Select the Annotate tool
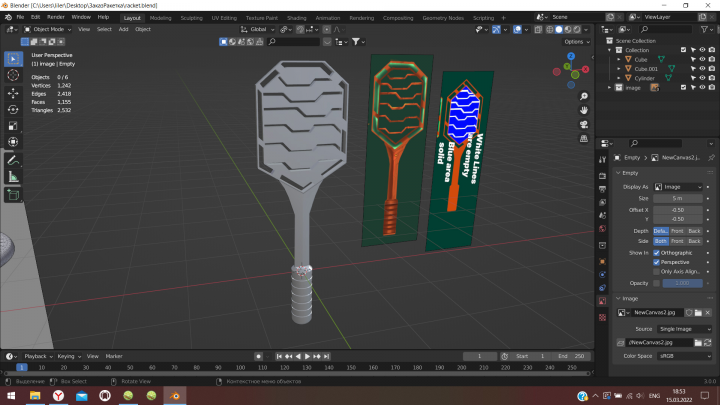Image resolution: width=720 pixels, height=405 pixels. point(13,160)
